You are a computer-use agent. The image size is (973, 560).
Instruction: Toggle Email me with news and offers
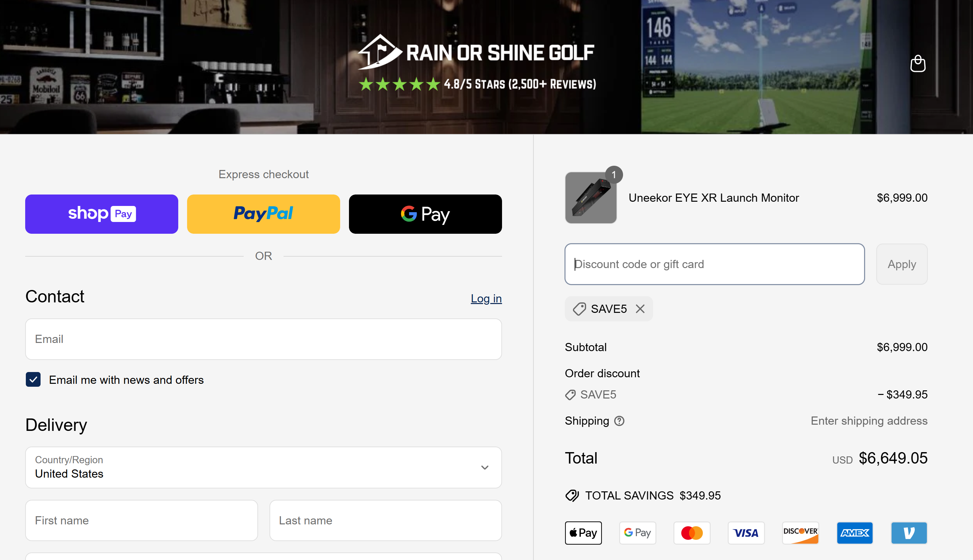33,380
